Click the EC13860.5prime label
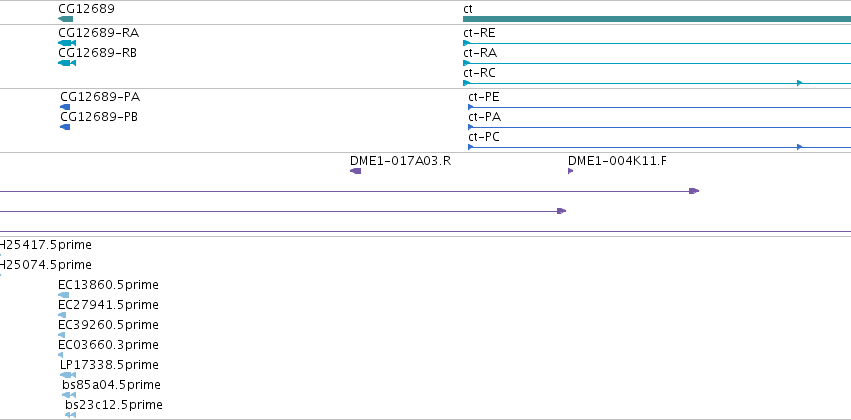This screenshot has height=420, width=851. [109, 285]
